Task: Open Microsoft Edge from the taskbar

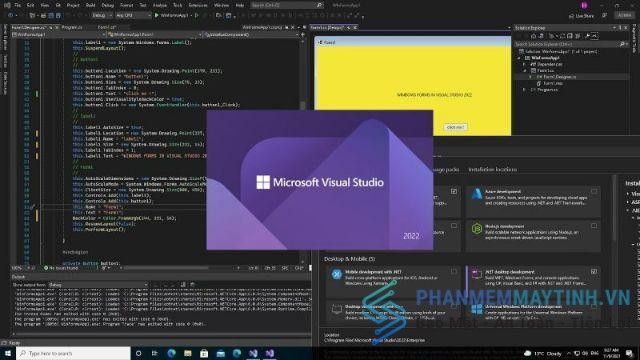Action: (x=171, y=353)
